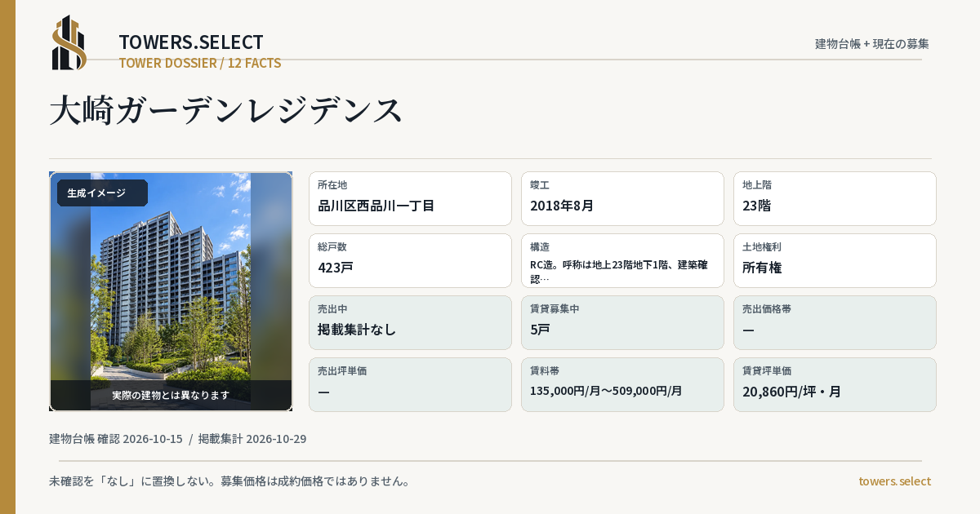This screenshot has height=514, width=980.
Task: Click the TOWER DOSSIER / 12 FACTS subtitle
Action: (200, 63)
